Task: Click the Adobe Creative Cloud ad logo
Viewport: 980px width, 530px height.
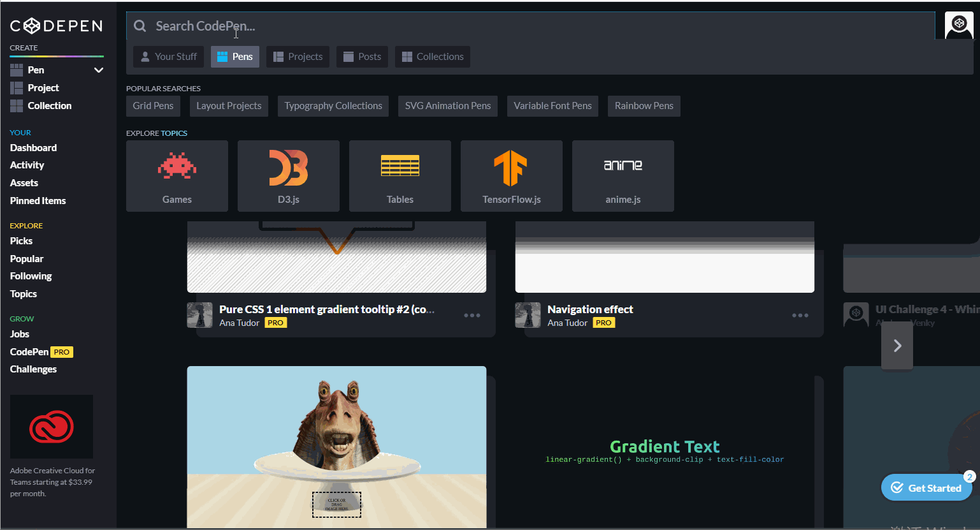Action: [52, 427]
